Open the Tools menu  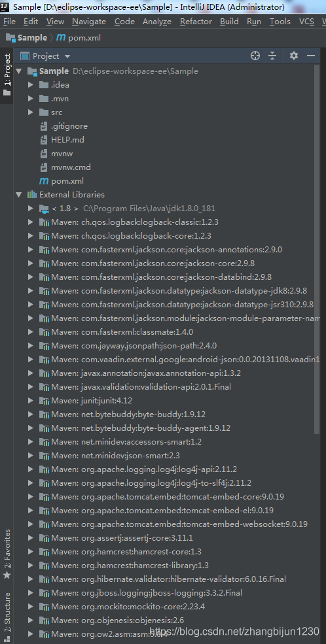click(280, 22)
